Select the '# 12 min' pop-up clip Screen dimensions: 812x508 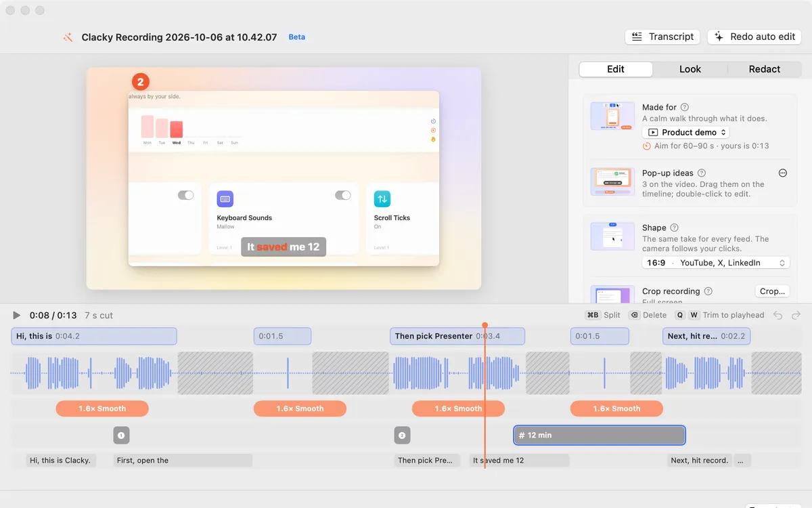(x=600, y=436)
